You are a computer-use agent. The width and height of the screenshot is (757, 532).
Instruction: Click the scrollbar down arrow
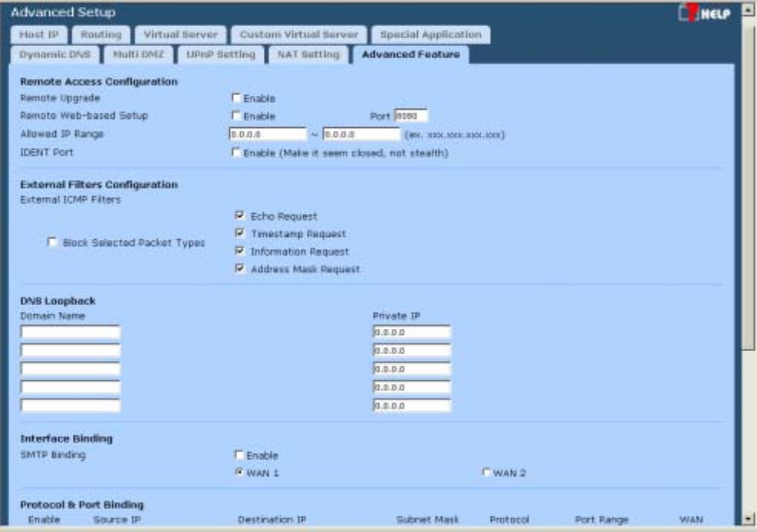(x=749, y=519)
